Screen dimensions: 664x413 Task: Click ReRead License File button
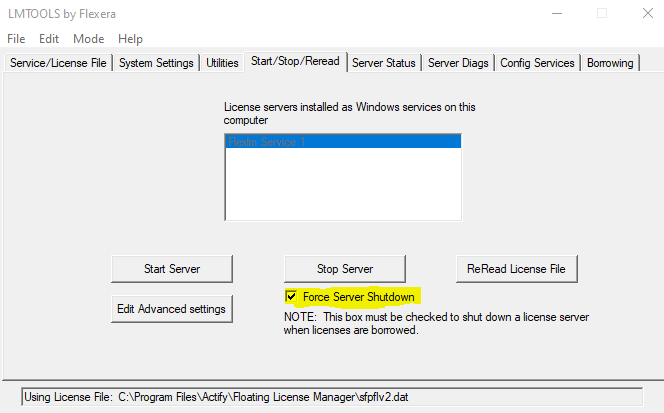click(517, 269)
